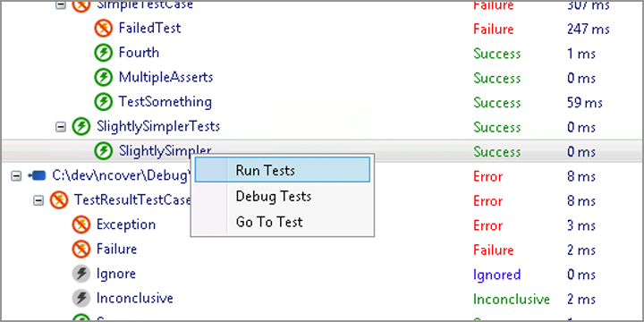644x322 pixels.
Task: Click the failed icon beside Failure test
Action: point(80,250)
